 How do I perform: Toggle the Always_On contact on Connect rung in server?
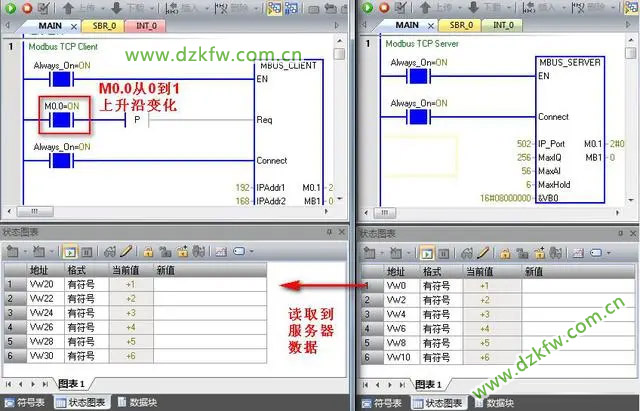pyautogui.click(x=415, y=116)
